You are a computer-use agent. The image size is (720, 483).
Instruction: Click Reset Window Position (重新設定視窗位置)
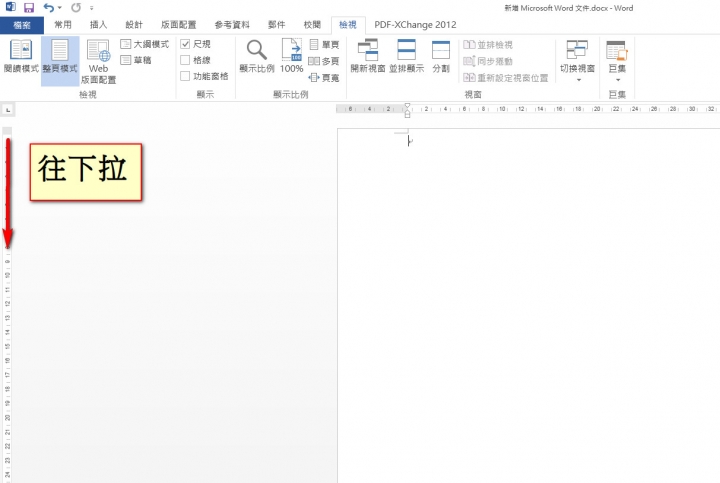(506, 78)
